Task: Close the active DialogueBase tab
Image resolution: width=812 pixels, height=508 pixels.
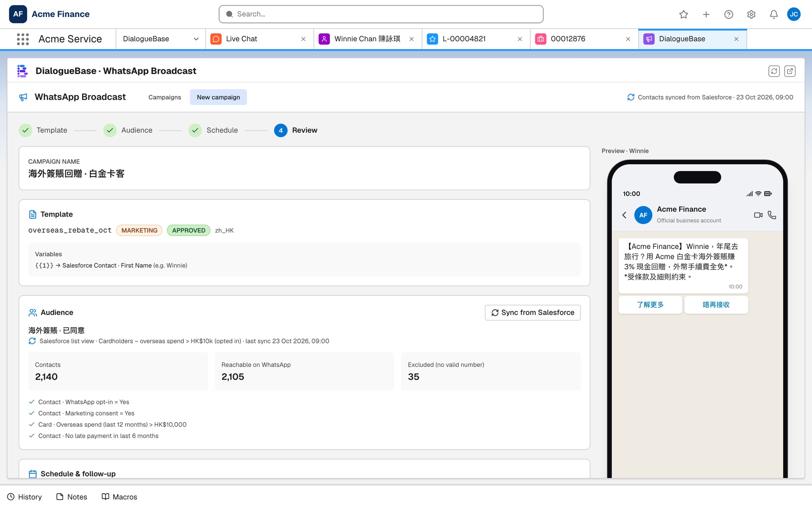Action: pyautogui.click(x=736, y=39)
